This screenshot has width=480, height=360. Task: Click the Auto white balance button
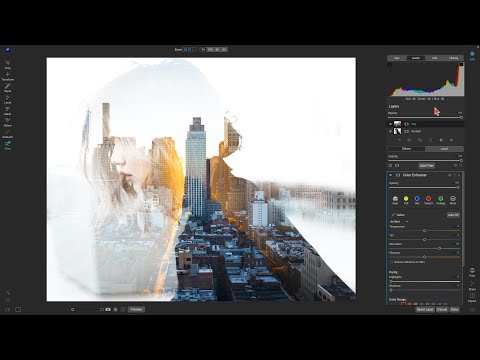click(x=453, y=215)
